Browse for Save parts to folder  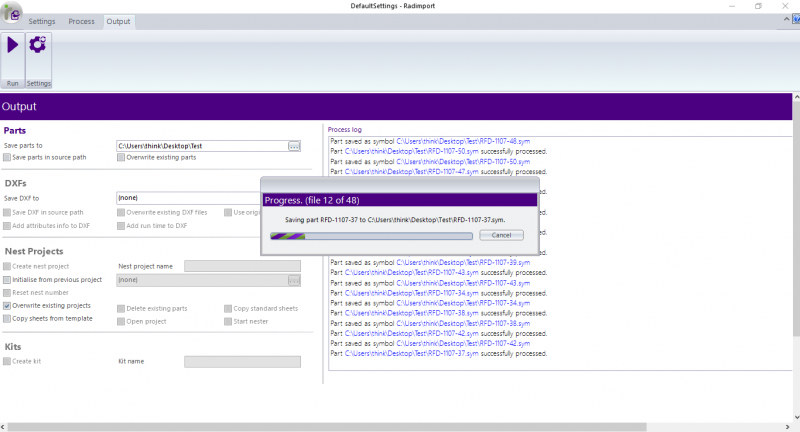coord(294,146)
